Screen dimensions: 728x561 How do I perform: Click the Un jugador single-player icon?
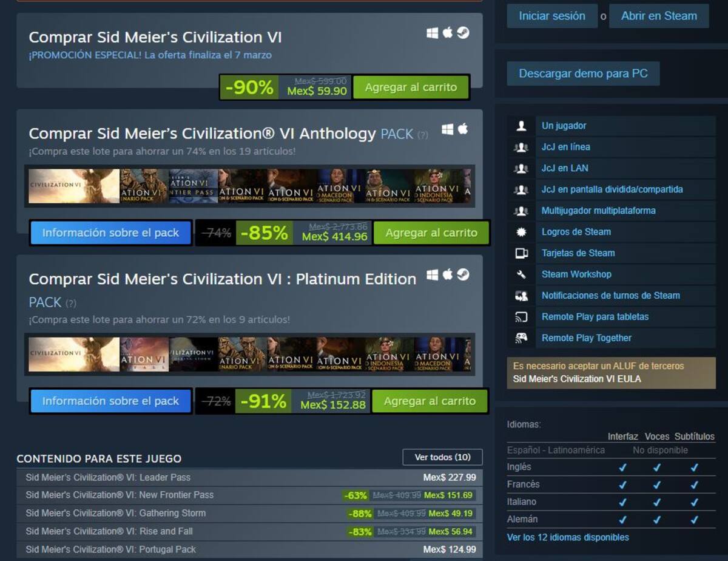click(x=521, y=126)
